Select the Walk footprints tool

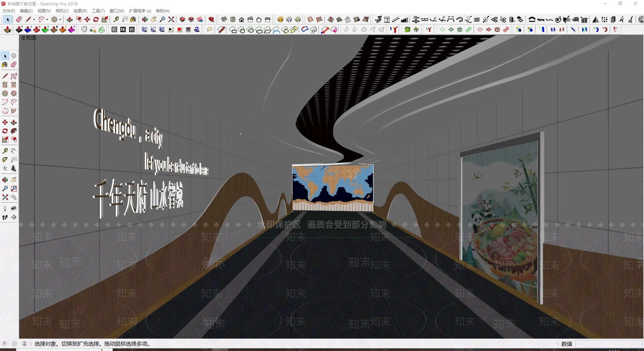click(5, 217)
